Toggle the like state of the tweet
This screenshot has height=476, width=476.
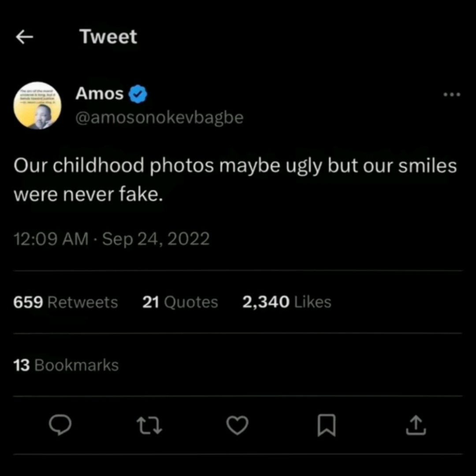(x=237, y=425)
